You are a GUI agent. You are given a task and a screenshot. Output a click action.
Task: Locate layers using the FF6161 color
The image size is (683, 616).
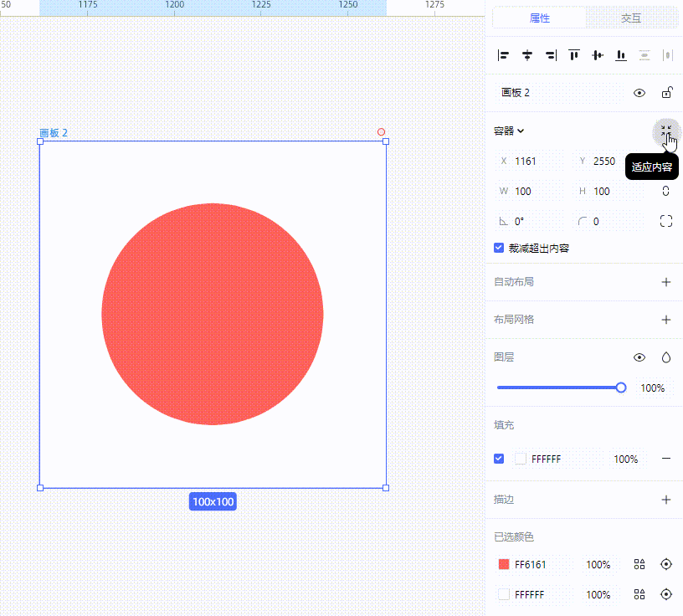pos(666,565)
